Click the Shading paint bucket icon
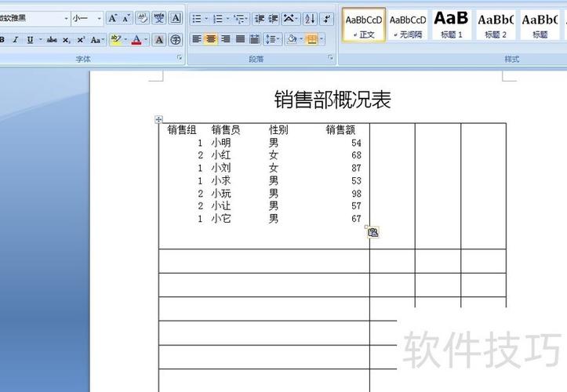Screen dimensions: 567x392 [x=292, y=38]
